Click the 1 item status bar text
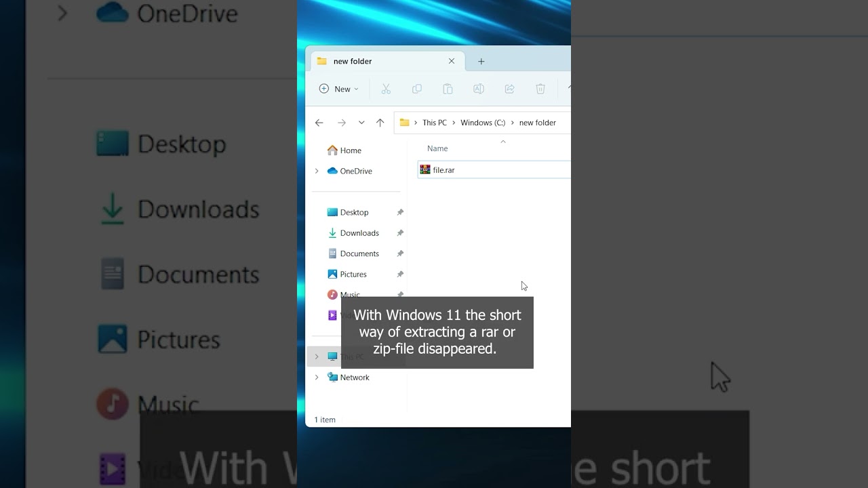The width and height of the screenshot is (868, 488). [x=325, y=420]
